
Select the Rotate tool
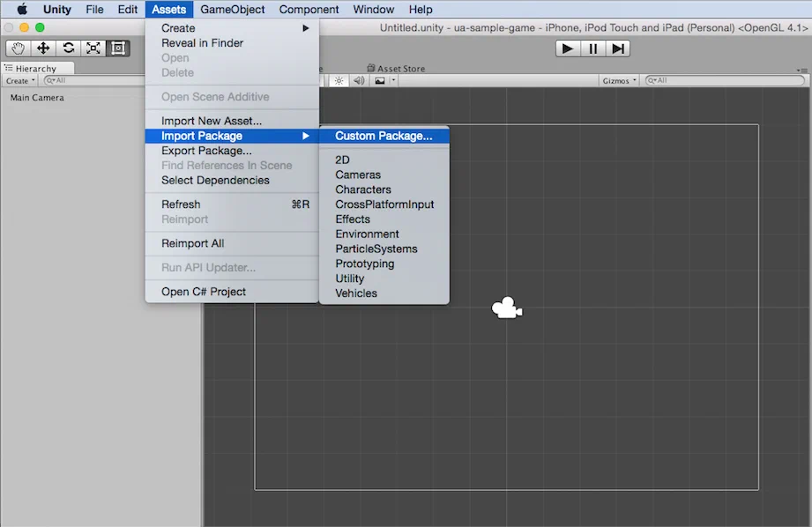[68, 48]
